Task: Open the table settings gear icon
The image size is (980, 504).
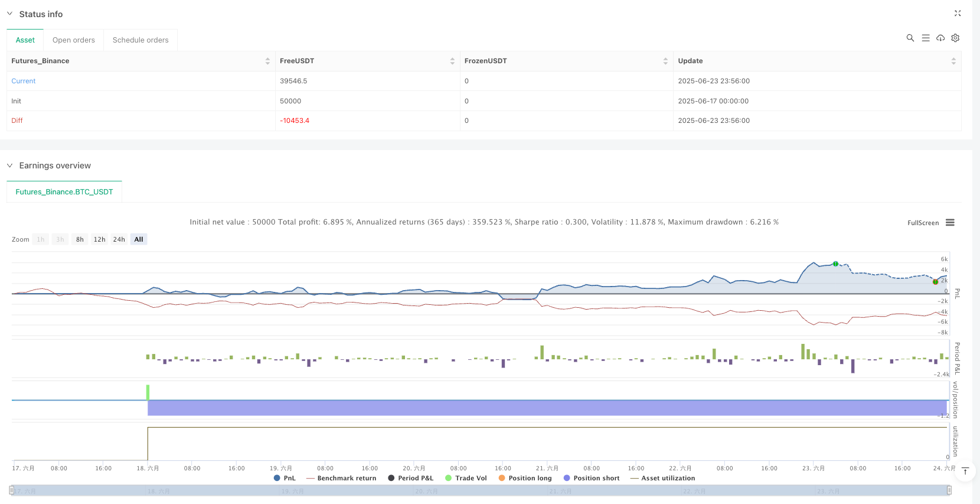Action: point(955,38)
